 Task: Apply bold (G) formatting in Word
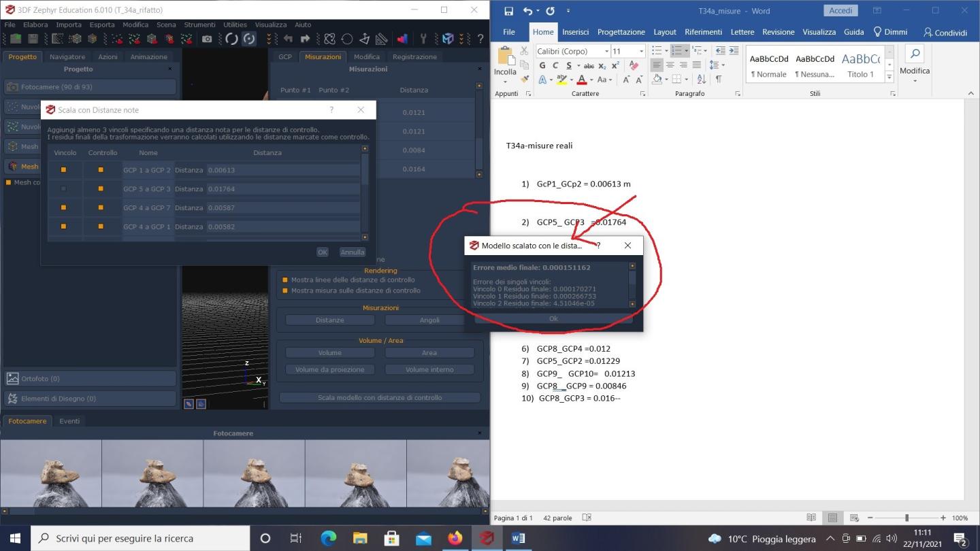542,65
